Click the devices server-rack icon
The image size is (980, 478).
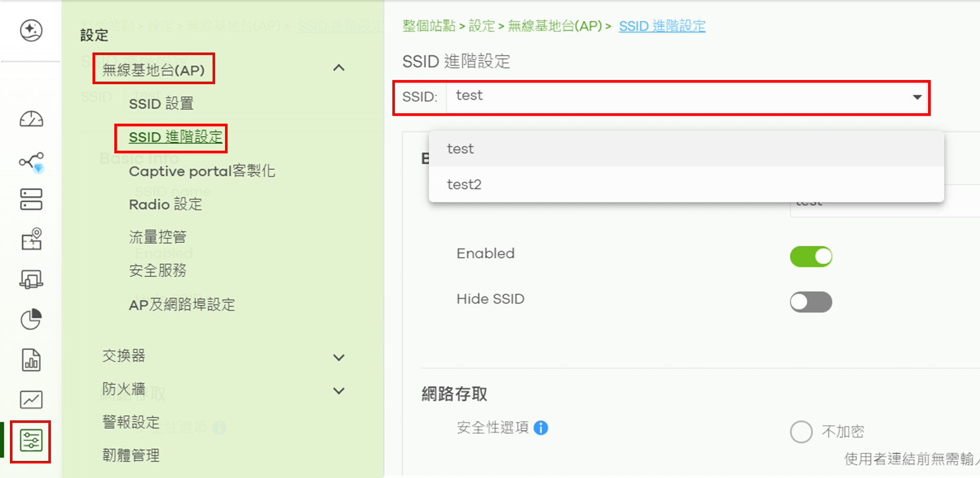coord(31,200)
